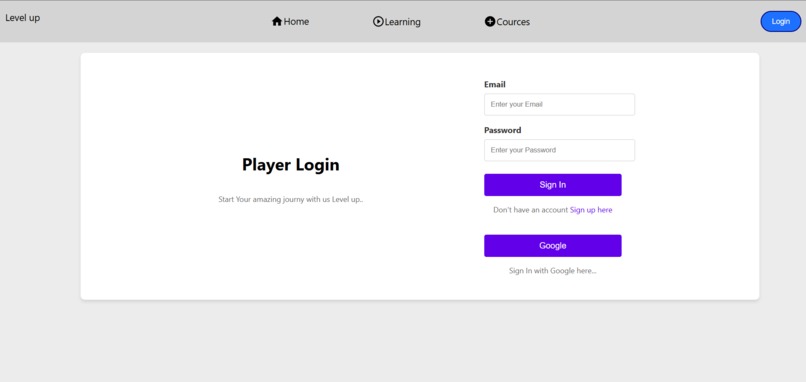Click the plus circle icon beside Cources
The image size is (806, 382).
490,22
